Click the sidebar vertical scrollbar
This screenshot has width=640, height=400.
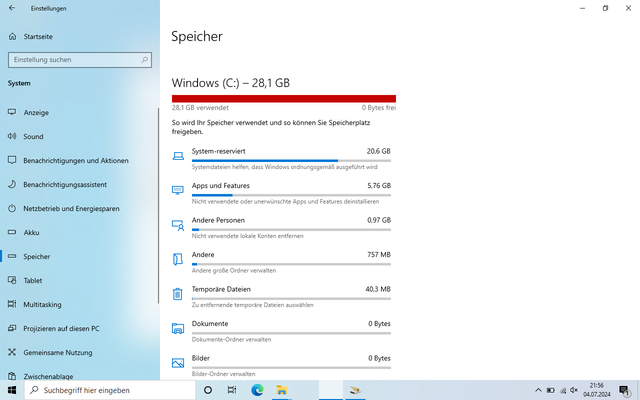(x=158, y=205)
